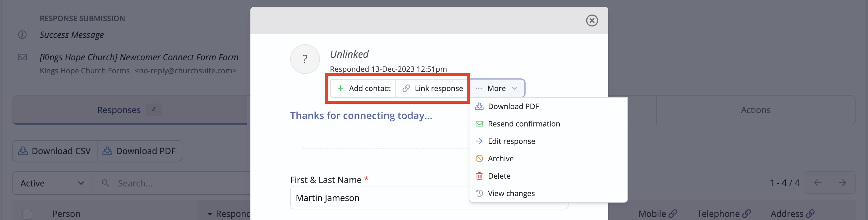Open the Active status filter dropdown
The height and width of the screenshot is (220, 868).
click(x=53, y=183)
